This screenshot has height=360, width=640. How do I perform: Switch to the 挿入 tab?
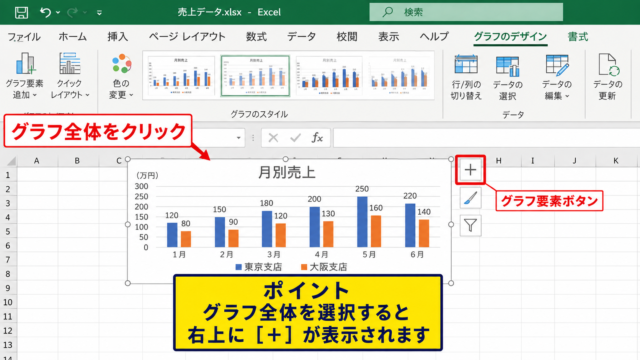click(x=118, y=37)
